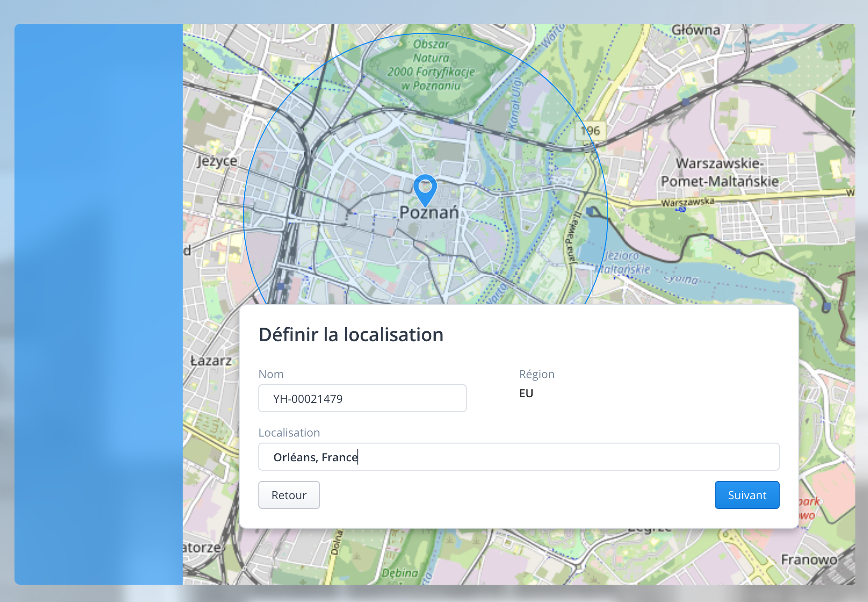Screen dimensions: 868x602
Task: Click the Jezioro Maltańskie lake label
Action: 622,262
